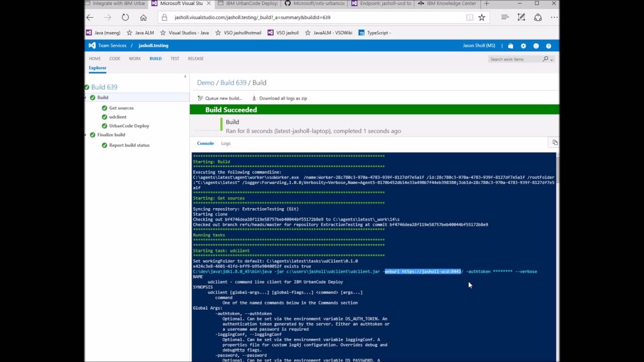The width and height of the screenshot is (644, 362).
Task: Open the feedback smiley icon
Action: pos(536,46)
